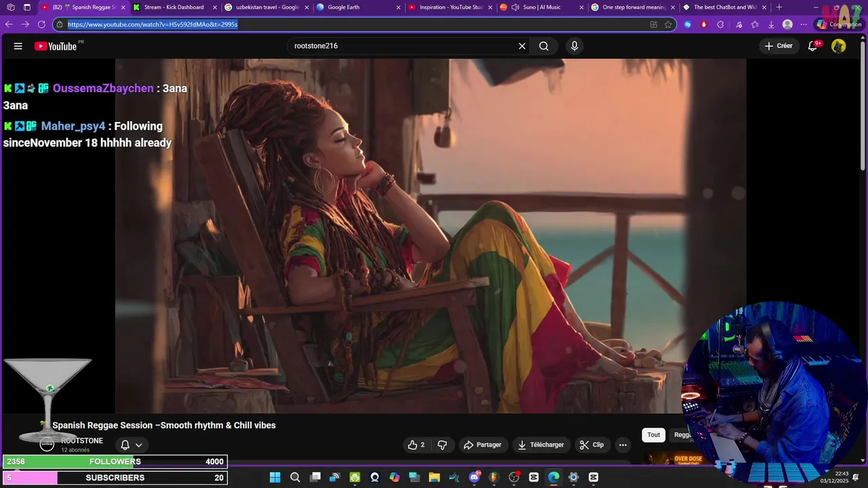Click the reggae artwork video player
The height and width of the screenshot is (488, 868).
click(x=431, y=235)
